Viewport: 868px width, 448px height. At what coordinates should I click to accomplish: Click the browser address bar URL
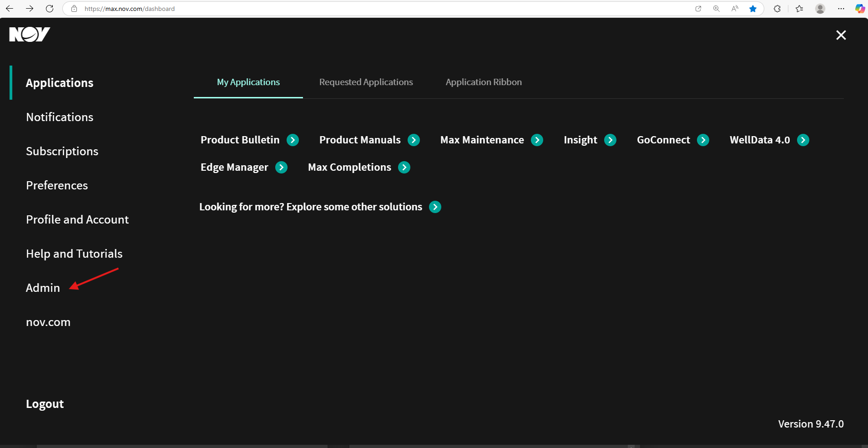[x=130, y=9]
